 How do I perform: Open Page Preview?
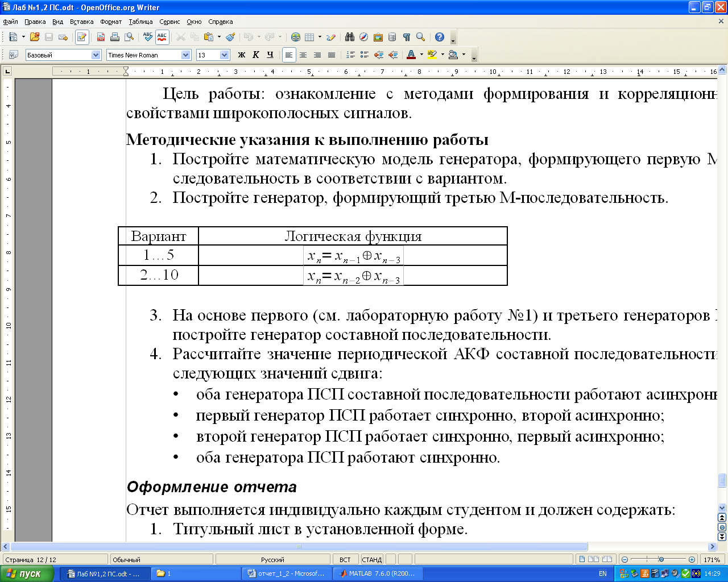pyautogui.click(x=129, y=37)
